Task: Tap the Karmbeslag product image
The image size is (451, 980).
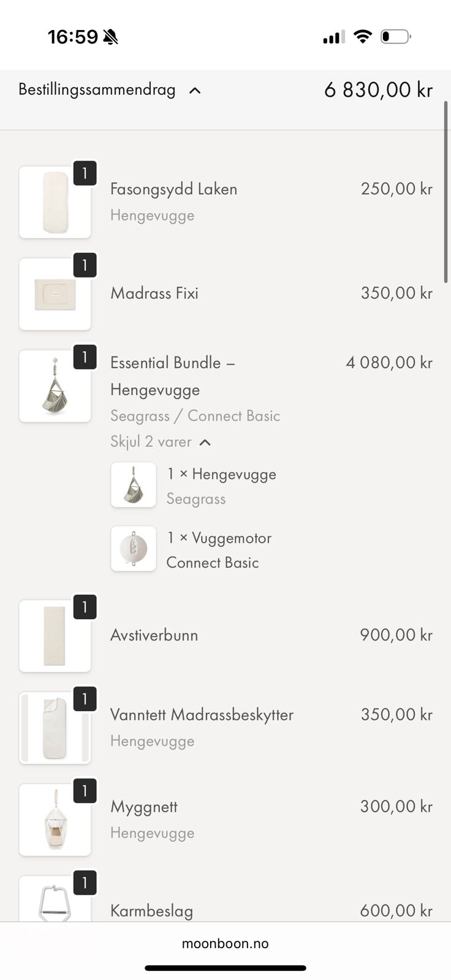Action: coord(55,902)
